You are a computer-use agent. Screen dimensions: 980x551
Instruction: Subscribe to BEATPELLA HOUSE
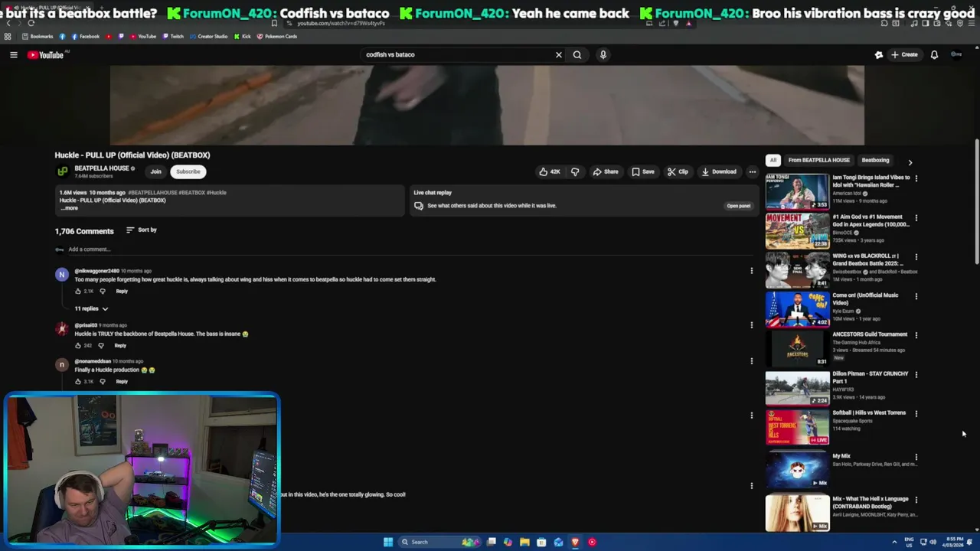point(188,171)
